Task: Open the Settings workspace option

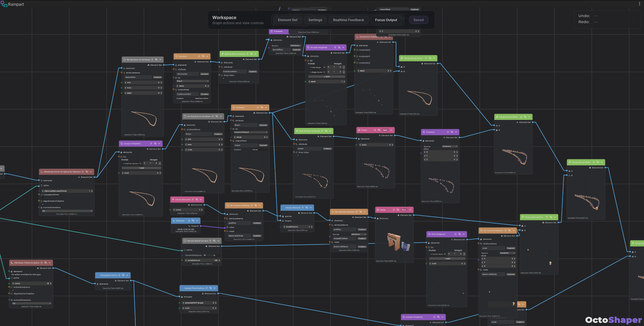Action: [315, 20]
